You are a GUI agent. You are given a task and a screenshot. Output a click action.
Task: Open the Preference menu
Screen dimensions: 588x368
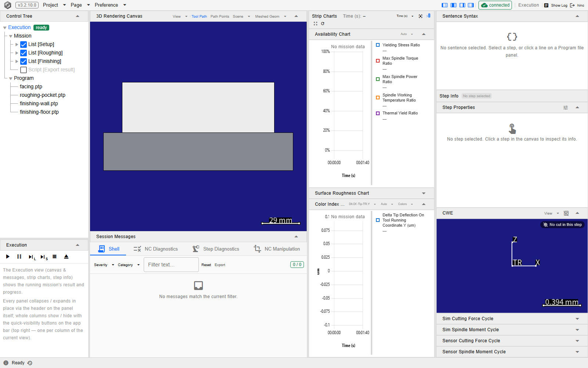click(110, 5)
